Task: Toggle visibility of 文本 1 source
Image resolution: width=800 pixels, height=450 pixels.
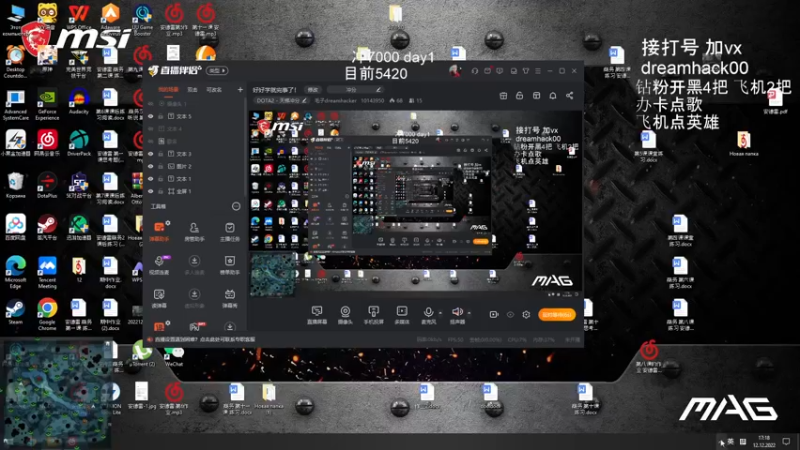Action: tap(151, 179)
